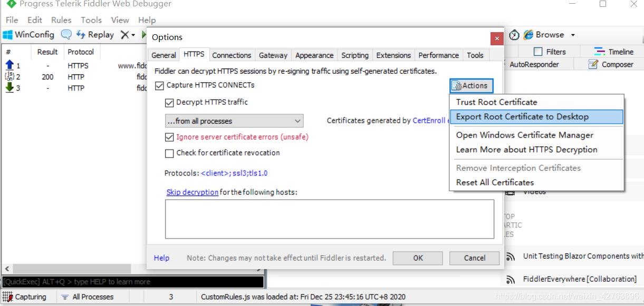Open the dropdown arrow next to Remove X
Screen dimensions: 644x306
(x=133, y=35)
